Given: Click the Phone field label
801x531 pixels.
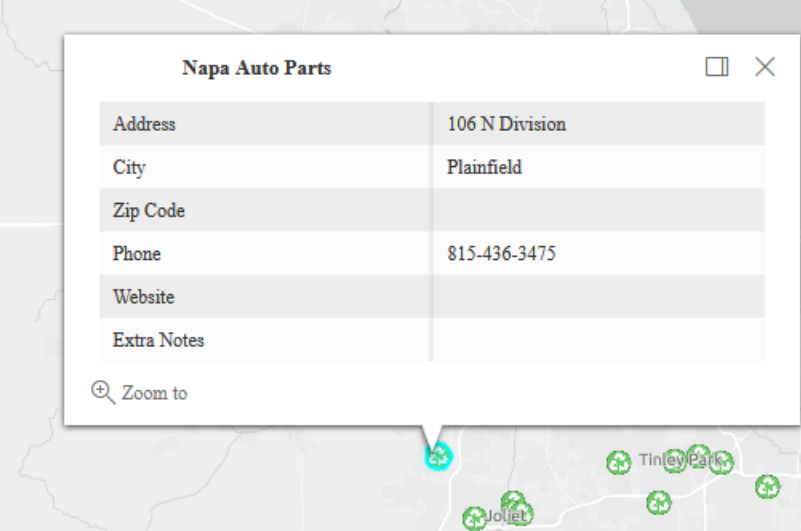Looking at the screenshot, I should coord(137,253).
